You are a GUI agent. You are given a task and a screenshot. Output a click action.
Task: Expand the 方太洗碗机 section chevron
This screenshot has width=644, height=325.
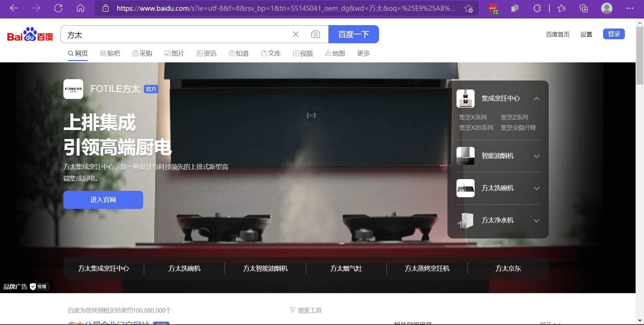[x=537, y=188]
